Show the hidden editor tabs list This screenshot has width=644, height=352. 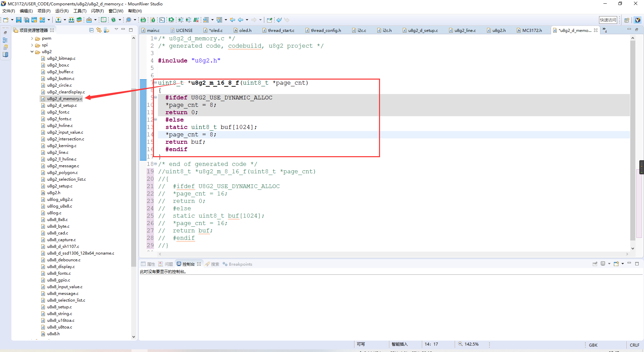(x=605, y=30)
